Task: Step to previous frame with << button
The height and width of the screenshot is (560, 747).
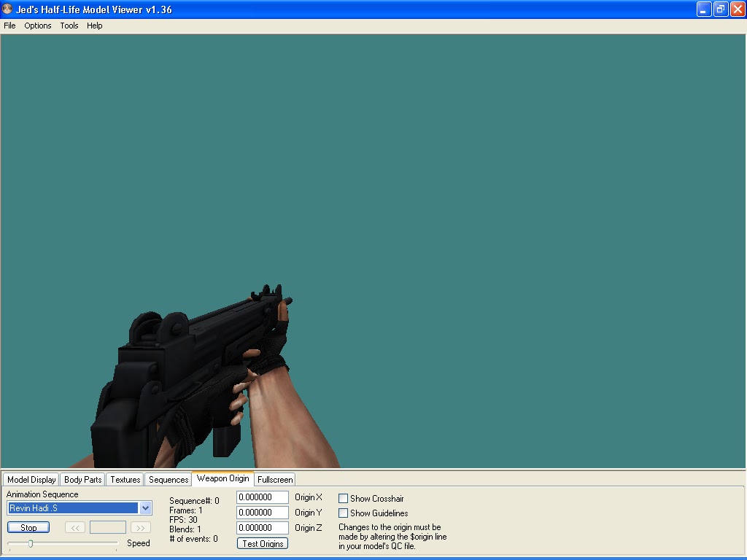Action: [x=75, y=528]
